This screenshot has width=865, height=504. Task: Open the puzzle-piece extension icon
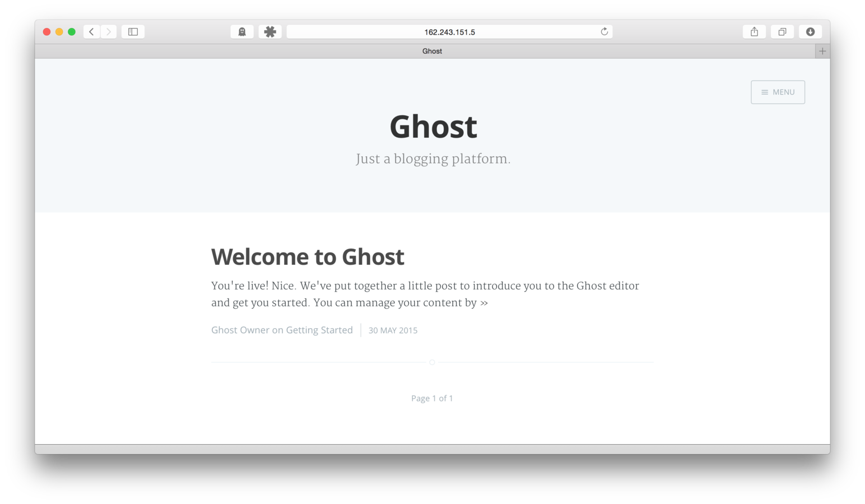270,32
